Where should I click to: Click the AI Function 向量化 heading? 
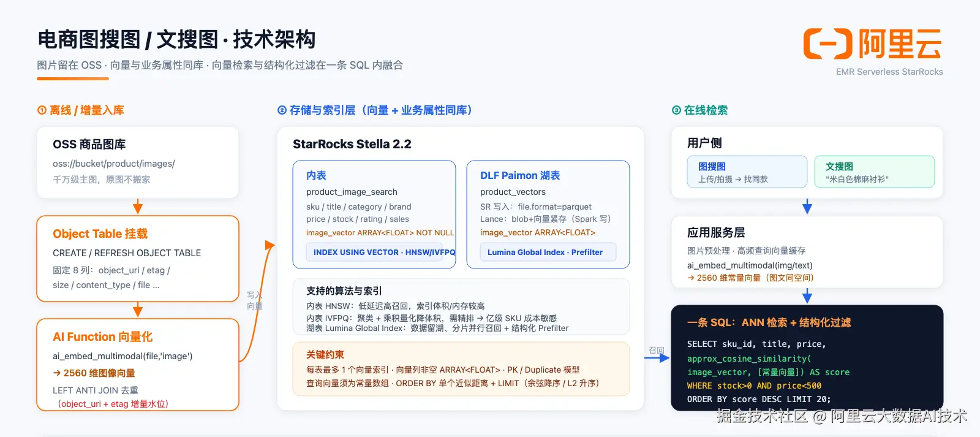pos(103,336)
